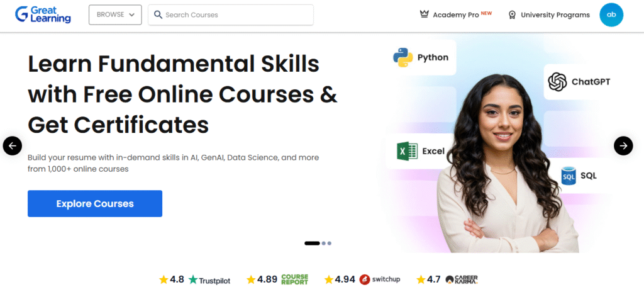This screenshot has height=304, width=644.
Task: Select the ChatGPT logo card
Action: click(x=579, y=81)
